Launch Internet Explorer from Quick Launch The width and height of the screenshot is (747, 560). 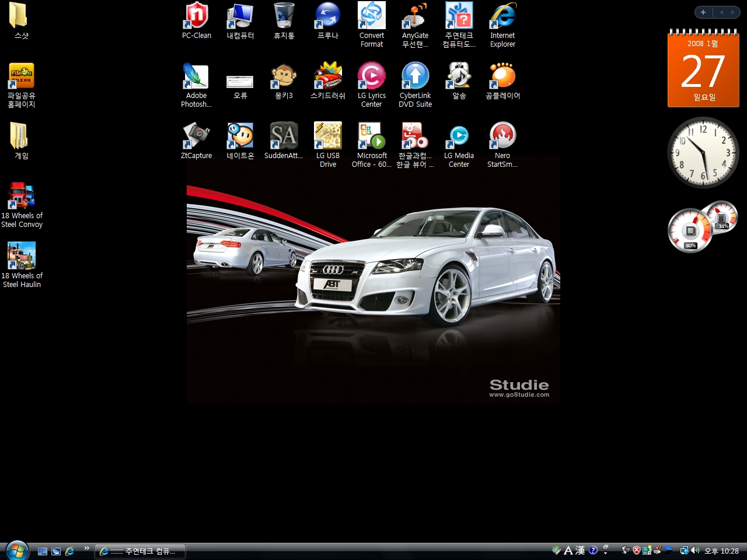click(70, 551)
